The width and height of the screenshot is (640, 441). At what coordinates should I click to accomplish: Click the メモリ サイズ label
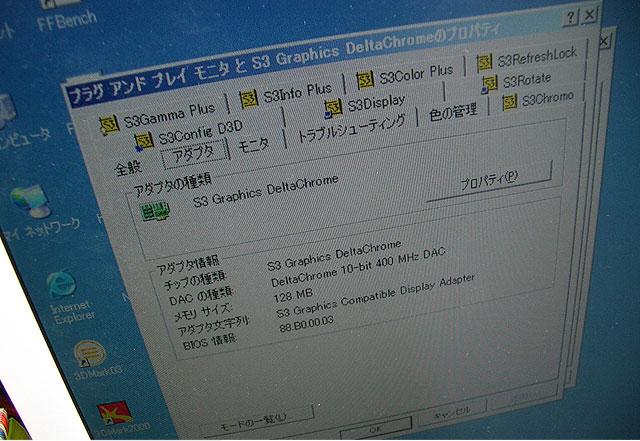click(x=202, y=313)
